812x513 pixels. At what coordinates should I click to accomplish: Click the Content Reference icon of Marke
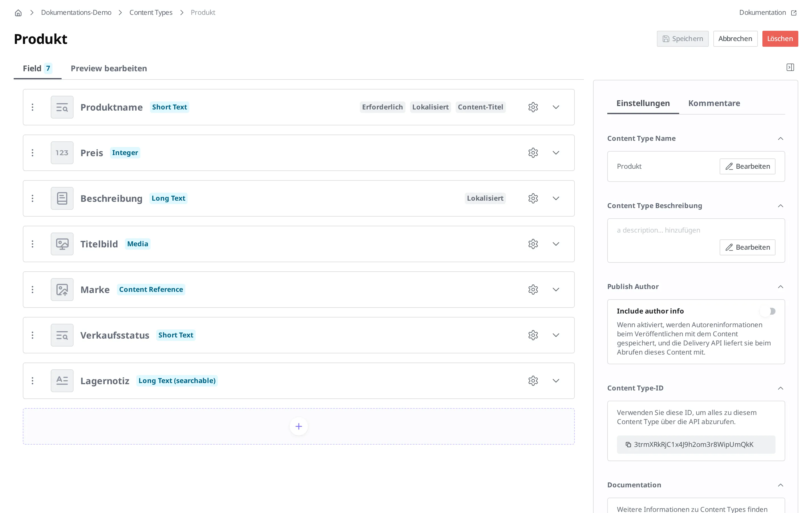pyautogui.click(x=62, y=290)
